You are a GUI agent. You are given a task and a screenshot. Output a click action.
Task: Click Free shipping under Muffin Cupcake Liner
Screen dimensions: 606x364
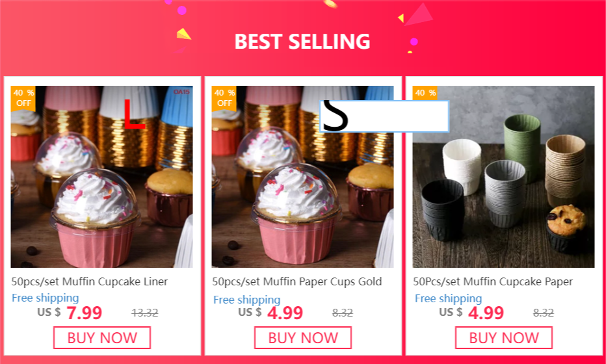(x=46, y=298)
